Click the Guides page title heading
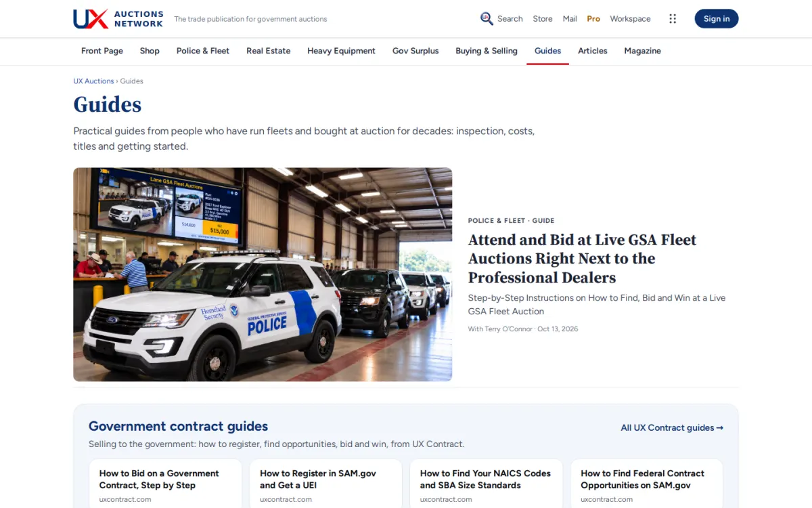 tap(108, 104)
